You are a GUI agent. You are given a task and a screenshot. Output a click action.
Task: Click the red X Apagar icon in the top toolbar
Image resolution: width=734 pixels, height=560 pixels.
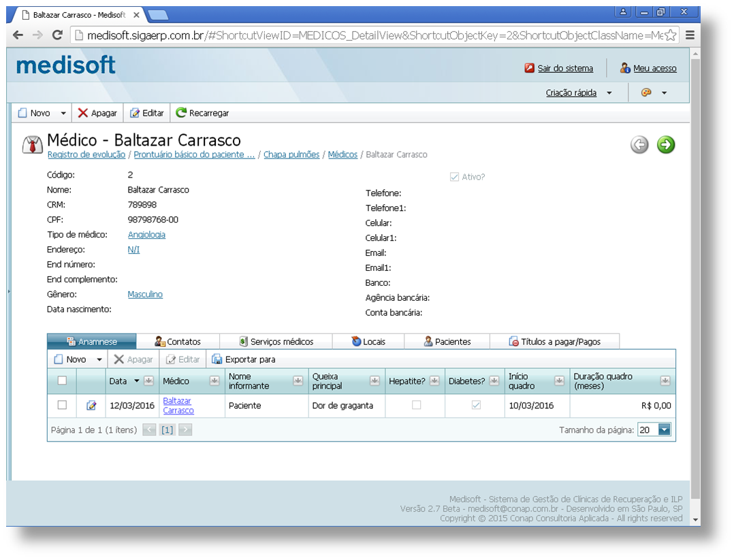pos(83,113)
